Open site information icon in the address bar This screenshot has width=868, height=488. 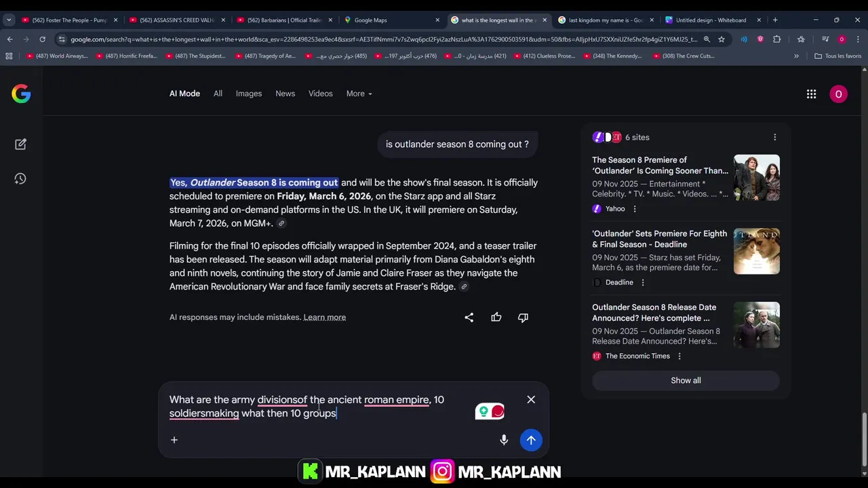pyautogui.click(x=62, y=39)
